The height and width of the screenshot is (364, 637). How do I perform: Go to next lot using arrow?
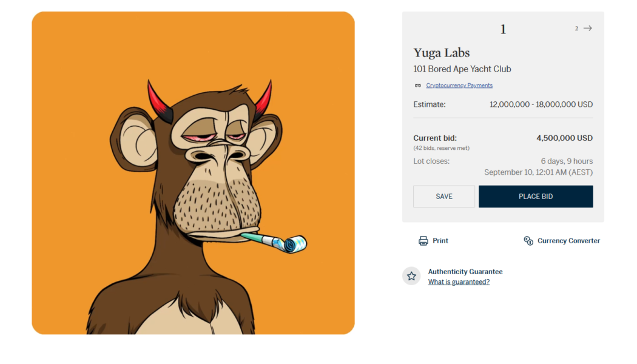point(587,29)
